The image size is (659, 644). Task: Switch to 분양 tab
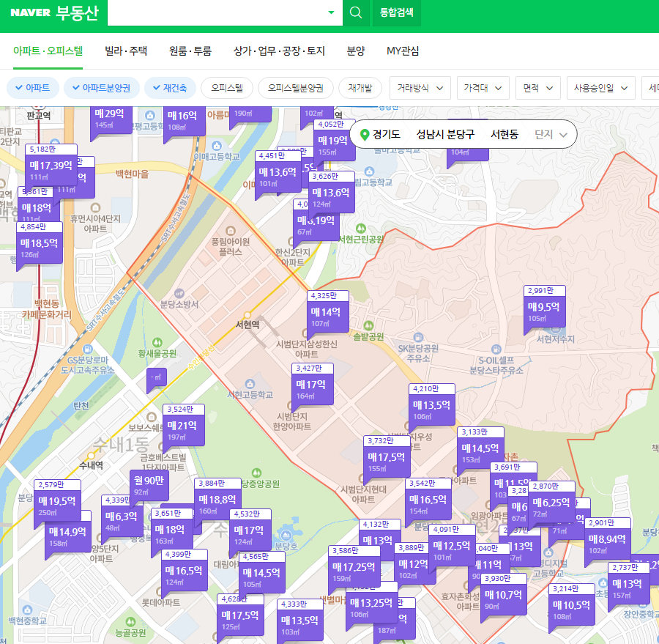(x=356, y=51)
